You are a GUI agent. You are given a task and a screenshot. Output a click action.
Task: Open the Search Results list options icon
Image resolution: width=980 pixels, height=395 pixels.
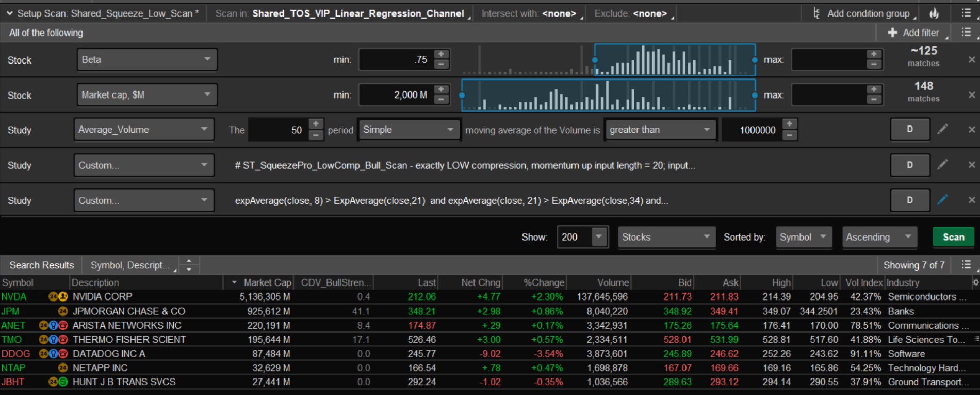967,265
